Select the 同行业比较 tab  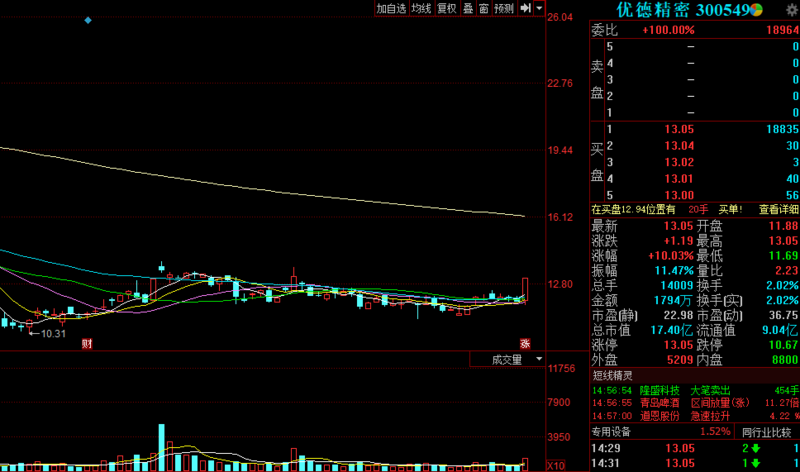pyautogui.click(x=766, y=432)
